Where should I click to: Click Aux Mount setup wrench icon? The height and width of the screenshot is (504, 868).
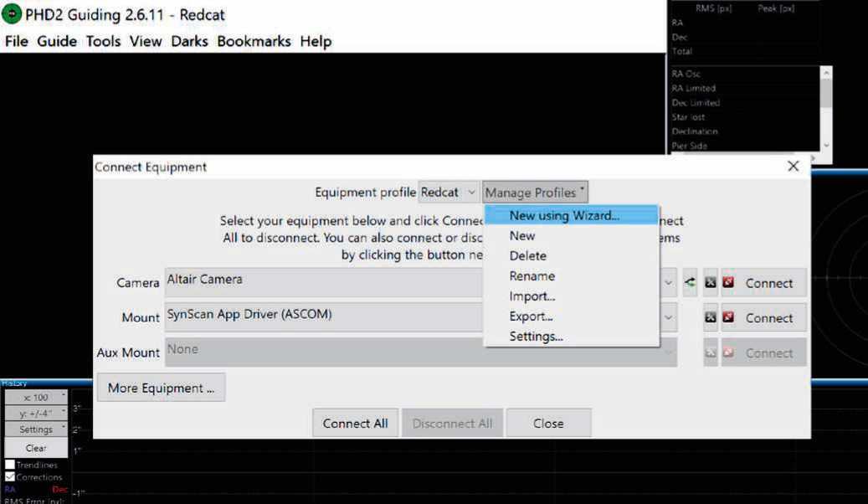tap(711, 352)
